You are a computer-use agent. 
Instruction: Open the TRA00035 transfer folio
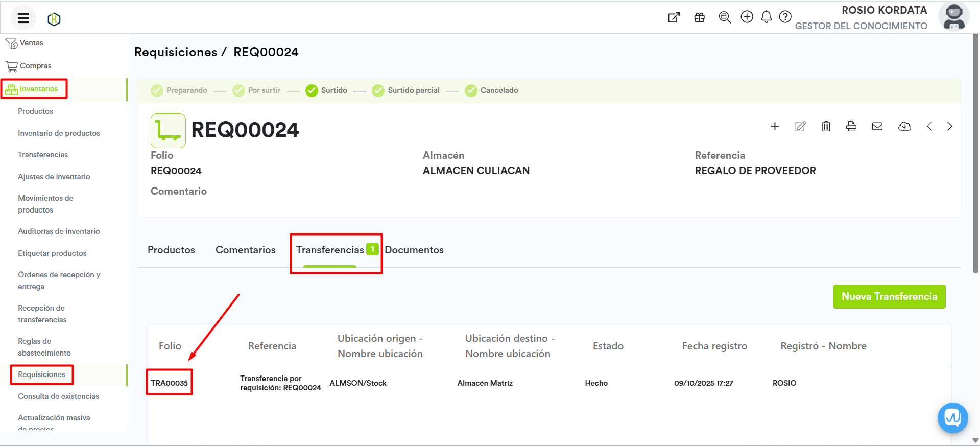(170, 383)
